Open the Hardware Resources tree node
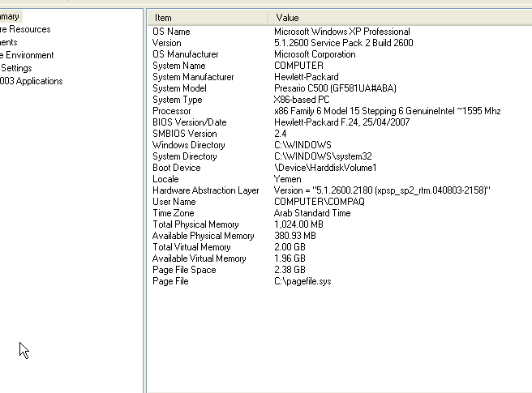Image resolution: width=532 pixels, height=393 pixels. tap(25, 29)
